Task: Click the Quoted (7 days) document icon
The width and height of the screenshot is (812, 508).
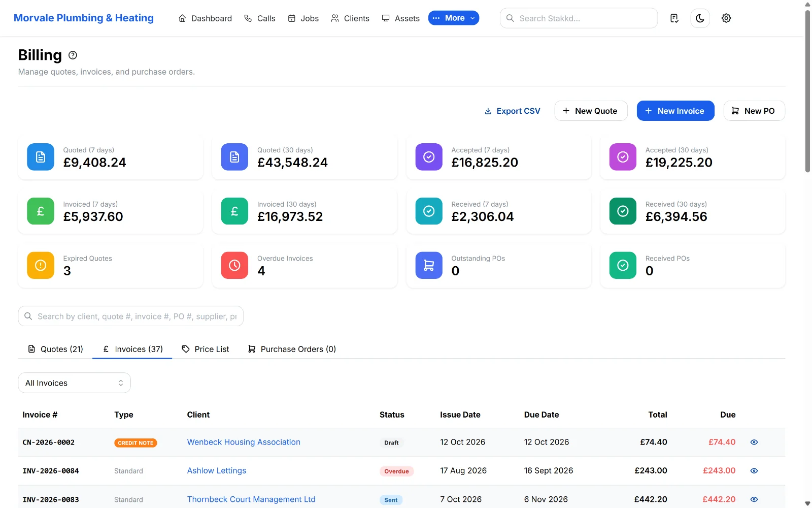Action: (x=41, y=157)
